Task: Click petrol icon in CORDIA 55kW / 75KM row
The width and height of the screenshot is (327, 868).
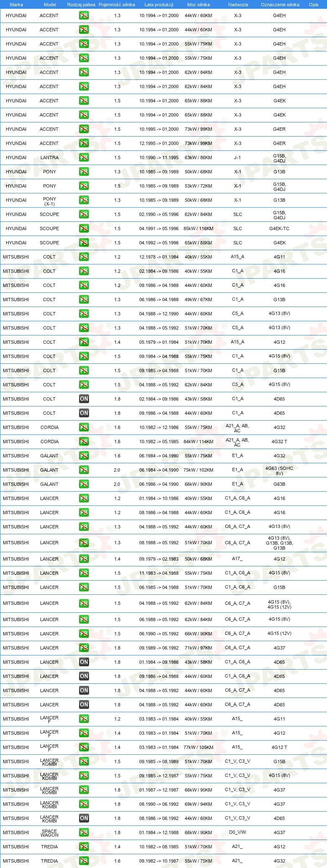Action: tap(84, 427)
